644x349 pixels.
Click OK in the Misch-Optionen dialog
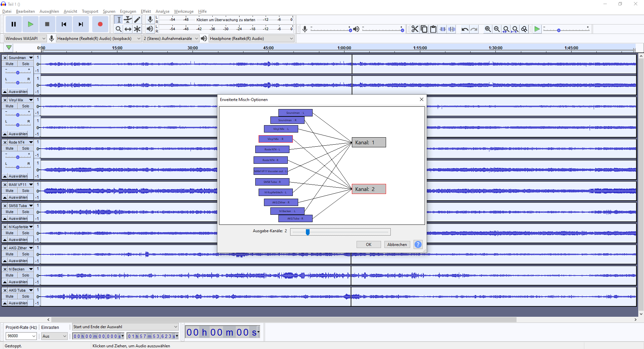[x=368, y=245]
